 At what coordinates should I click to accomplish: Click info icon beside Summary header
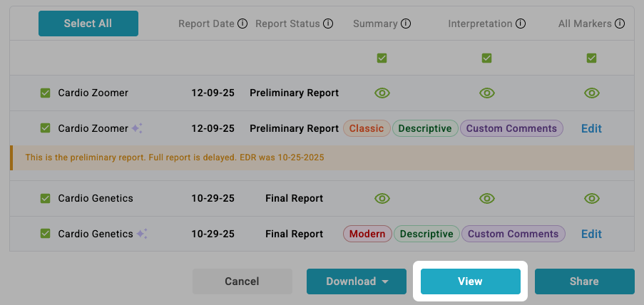click(406, 24)
